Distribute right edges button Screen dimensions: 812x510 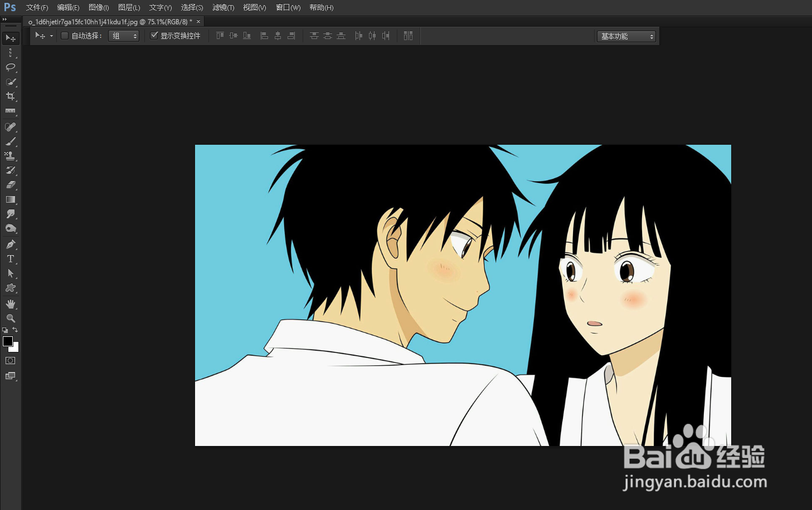[385, 36]
